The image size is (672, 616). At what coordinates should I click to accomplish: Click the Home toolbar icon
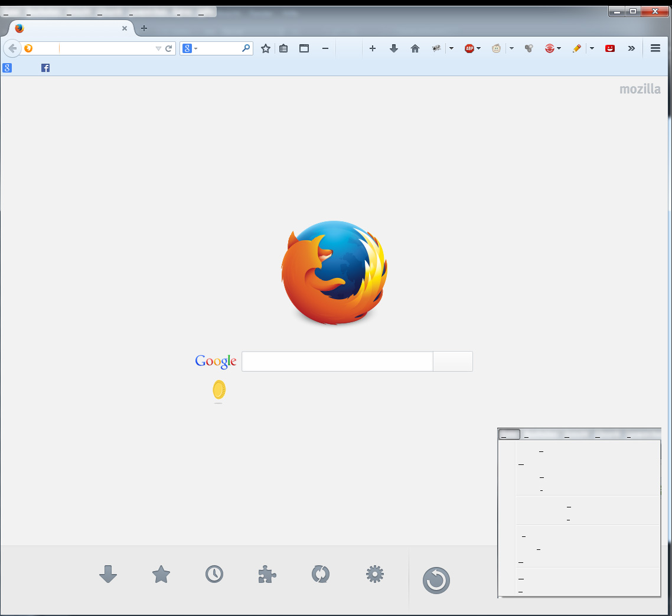[x=415, y=48]
